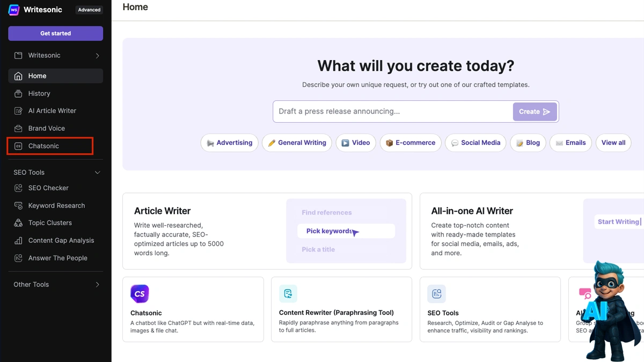Click the notepad icon in Blog chip
The height and width of the screenshot is (362, 644).
coord(519,143)
